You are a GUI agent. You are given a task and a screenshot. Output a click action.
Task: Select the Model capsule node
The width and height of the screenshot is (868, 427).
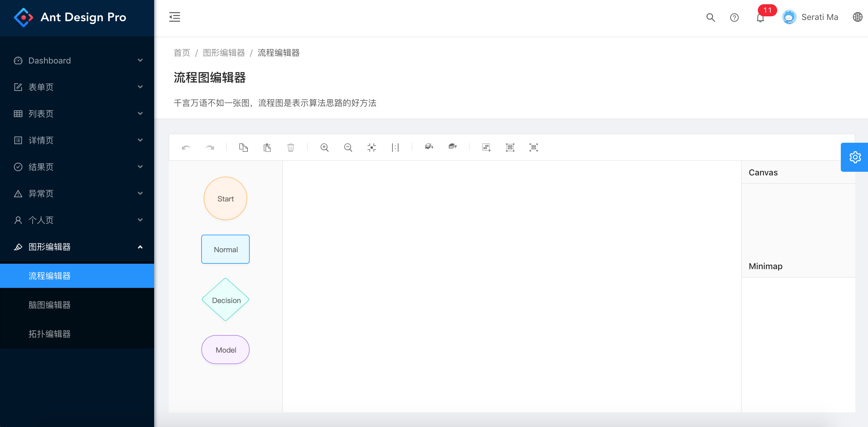pyautogui.click(x=225, y=350)
